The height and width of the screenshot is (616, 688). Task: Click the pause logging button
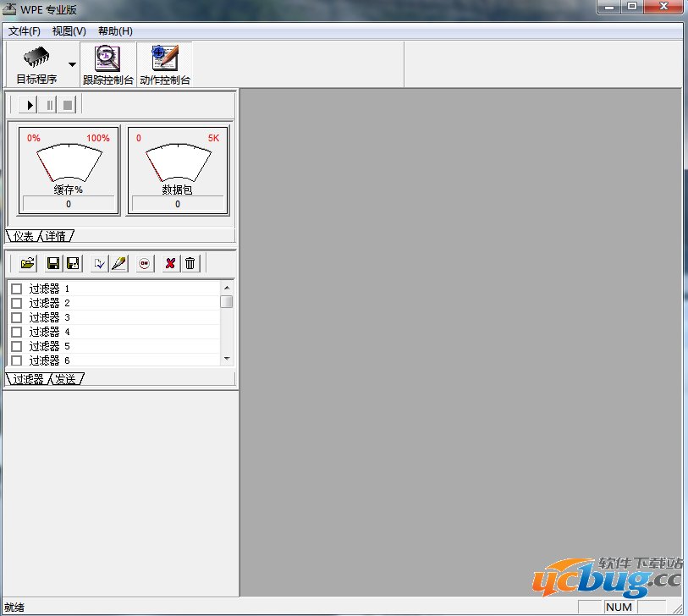coord(48,105)
